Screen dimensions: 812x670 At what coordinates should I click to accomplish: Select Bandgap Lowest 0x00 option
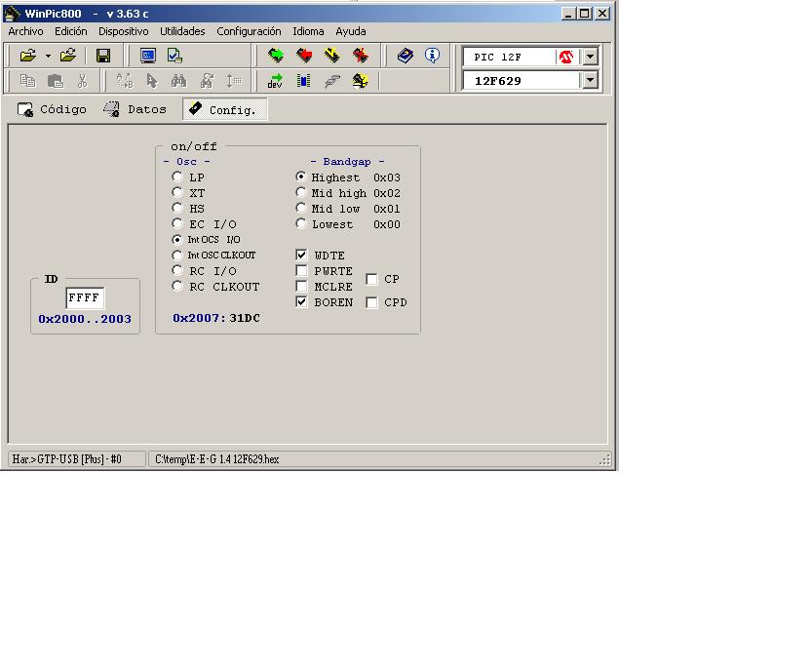(x=301, y=224)
